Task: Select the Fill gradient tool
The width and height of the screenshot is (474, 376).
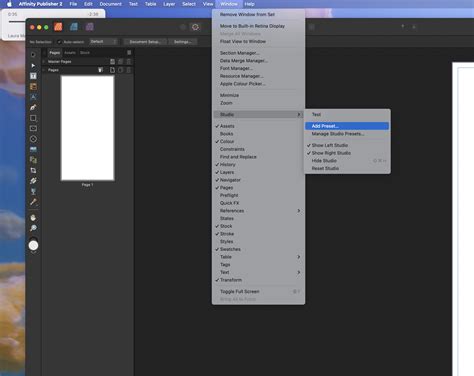Action: (x=33, y=181)
